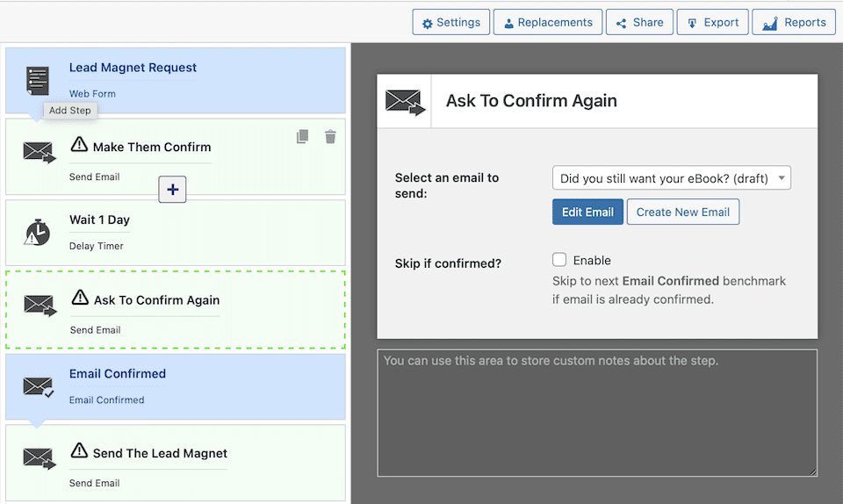Click the Send The Lead Magnet envelope icon
The width and height of the screenshot is (843, 504).
coord(39,458)
